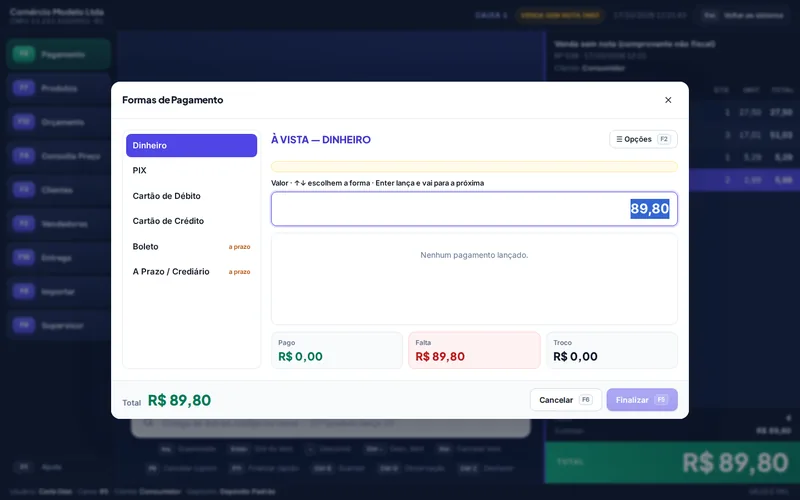Open Importar in the background sidebar
Screen dimensions: 800x500
[59, 291]
